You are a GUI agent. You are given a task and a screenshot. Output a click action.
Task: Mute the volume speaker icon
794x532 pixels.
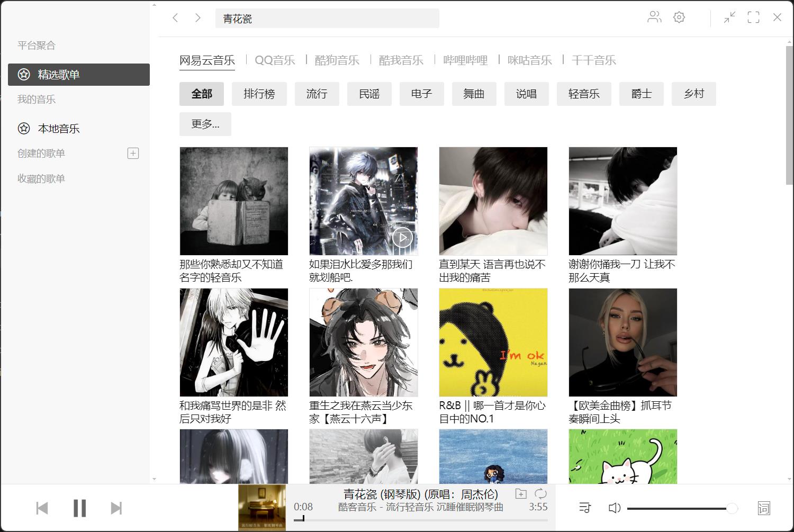pyautogui.click(x=614, y=508)
